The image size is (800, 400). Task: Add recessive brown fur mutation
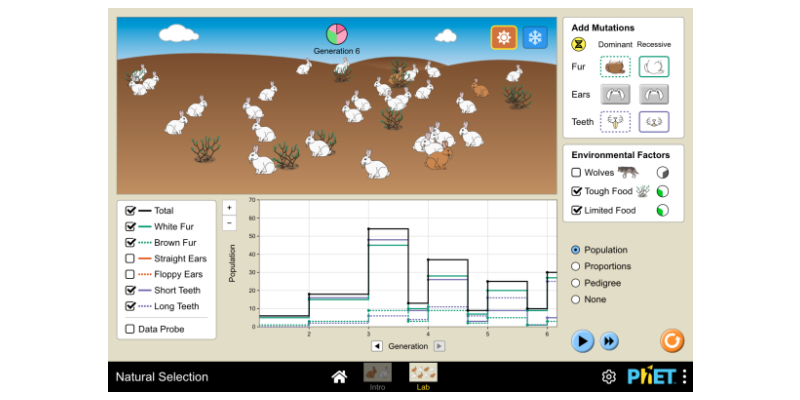(x=654, y=67)
